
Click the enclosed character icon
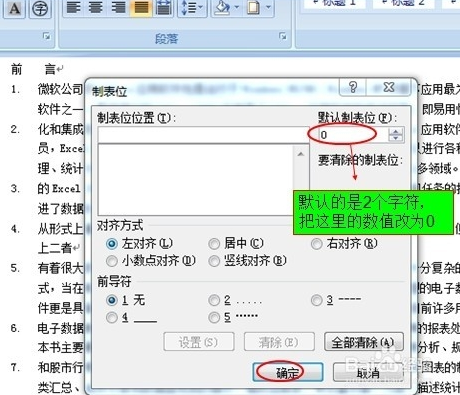[x=40, y=9]
